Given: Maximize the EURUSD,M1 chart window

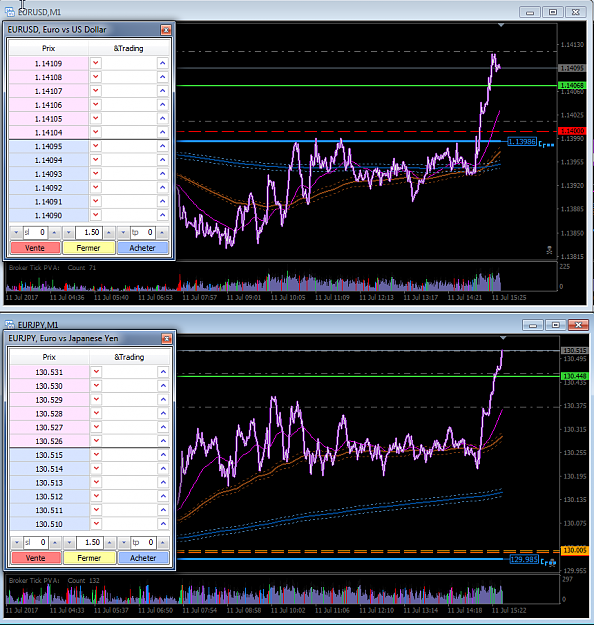Looking at the screenshot, I should point(553,12).
